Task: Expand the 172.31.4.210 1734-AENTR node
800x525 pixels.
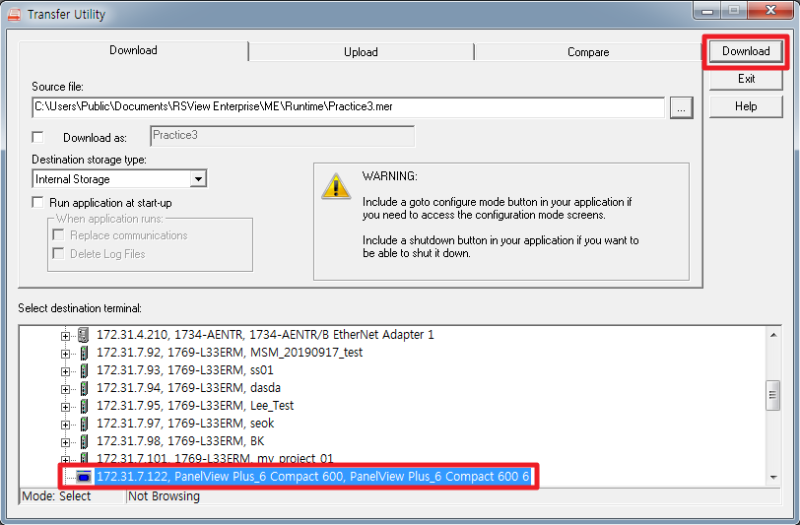Action: pyautogui.click(x=65, y=336)
